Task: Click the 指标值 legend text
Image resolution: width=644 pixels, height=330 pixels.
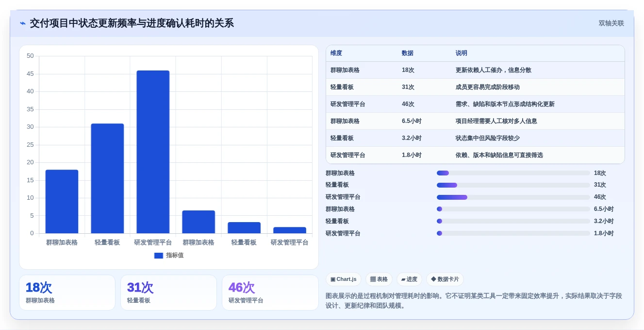Action: 175,255
